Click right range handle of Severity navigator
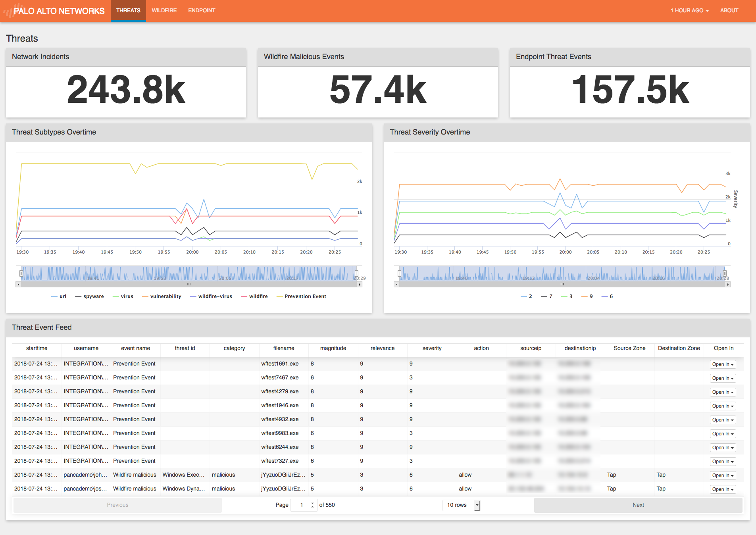 coord(725,273)
